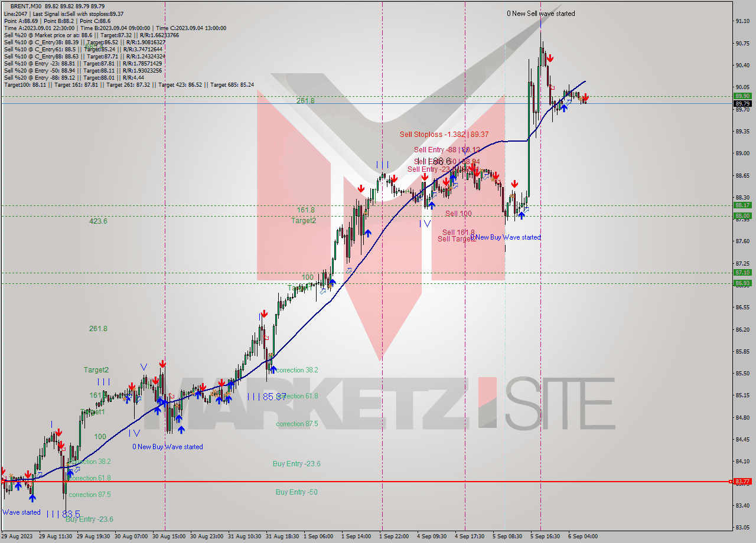Click the 84.10 price axis value
Screen dimensions: 756x543
click(743, 462)
